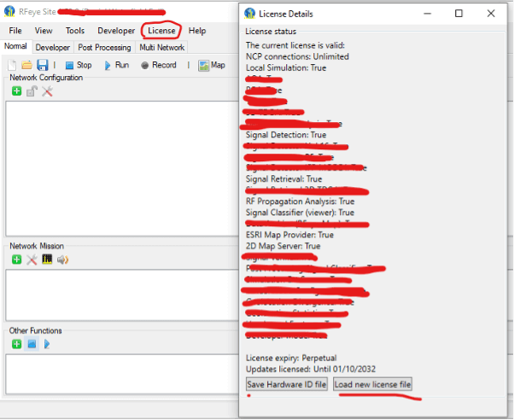Add a new item in Other Functions
This screenshot has height=420, width=514.
(x=17, y=344)
